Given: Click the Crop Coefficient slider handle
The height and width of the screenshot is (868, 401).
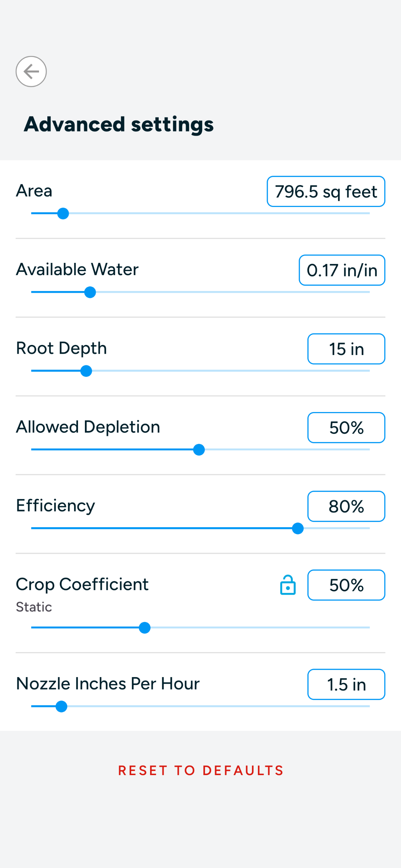Looking at the screenshot, I should click(144, 628).
